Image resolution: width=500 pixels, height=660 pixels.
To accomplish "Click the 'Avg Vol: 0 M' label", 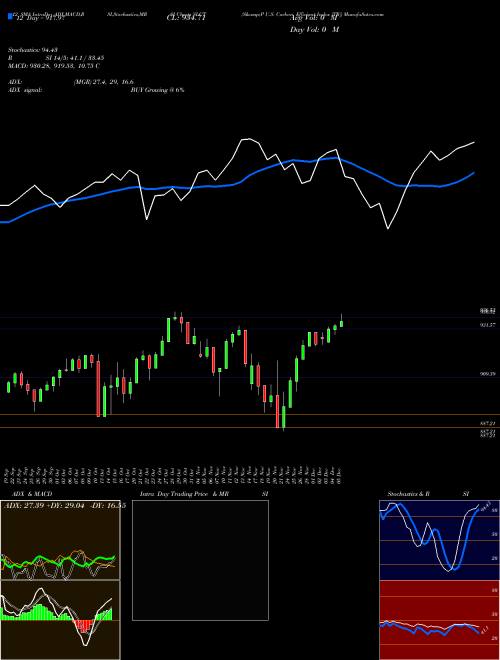I will (x=314, y=18).
